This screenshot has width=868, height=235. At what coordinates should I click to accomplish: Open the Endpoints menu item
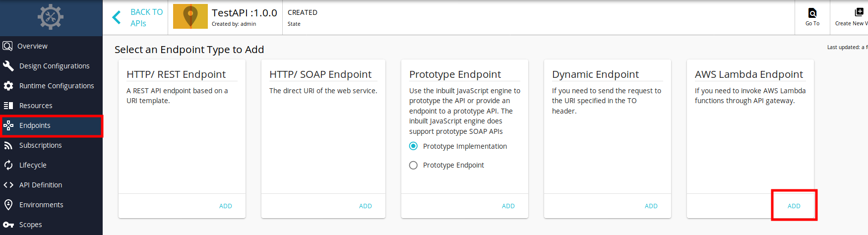(x=52, y=125)
